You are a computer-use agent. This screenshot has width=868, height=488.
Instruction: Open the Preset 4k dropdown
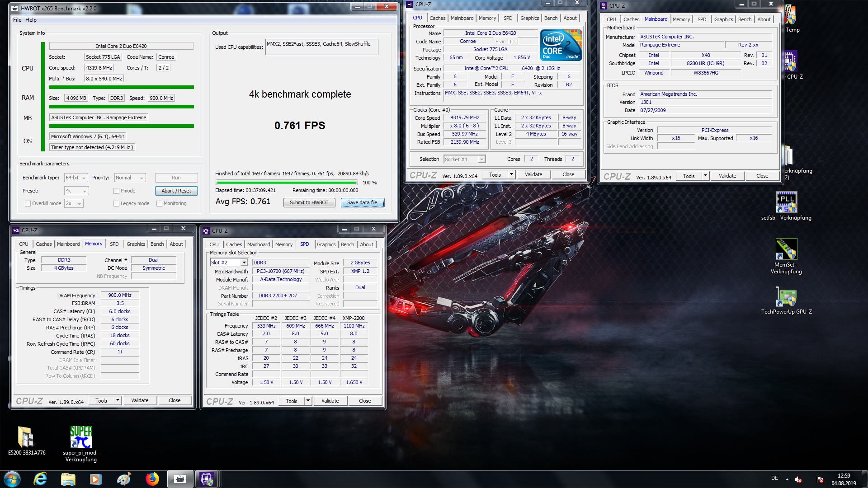(x=76, y=191)
